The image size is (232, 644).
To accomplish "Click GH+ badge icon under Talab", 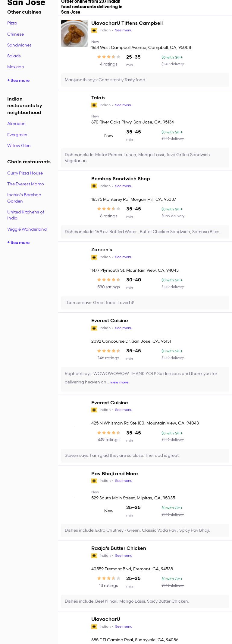I will click(x=94, y=105).
